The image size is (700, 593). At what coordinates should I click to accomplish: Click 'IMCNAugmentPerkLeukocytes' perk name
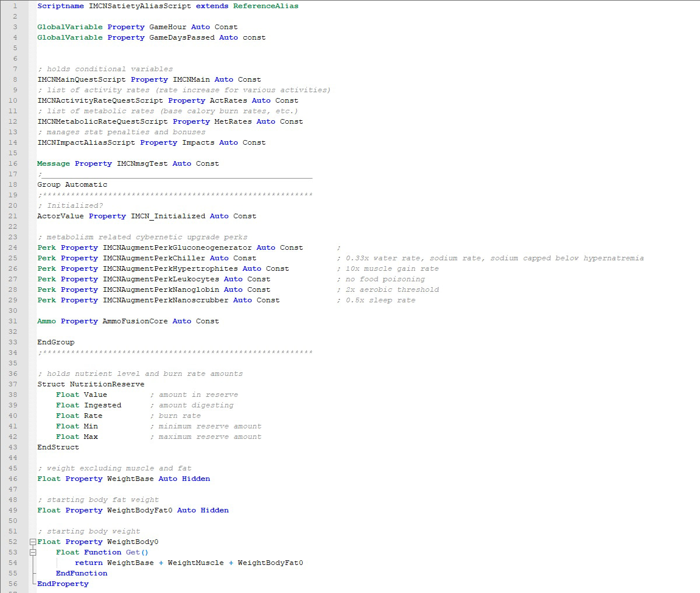[x=161, y=279]
